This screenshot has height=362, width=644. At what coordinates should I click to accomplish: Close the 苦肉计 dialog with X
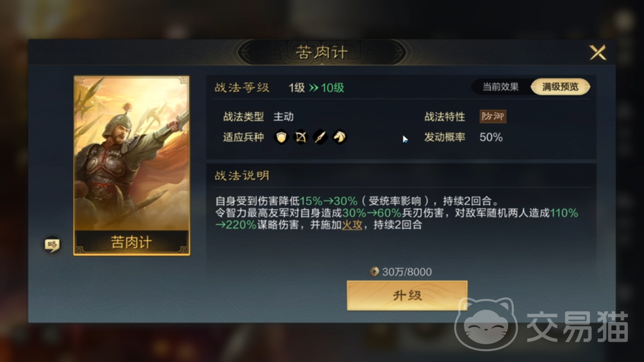(598, 53)
